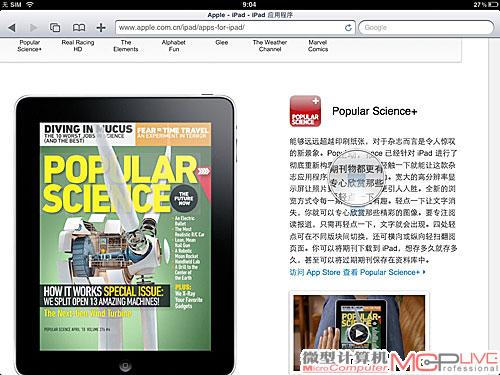Tap the Safari forward arrow
Viewport: 500px width, 375px height.
(33, 28)
